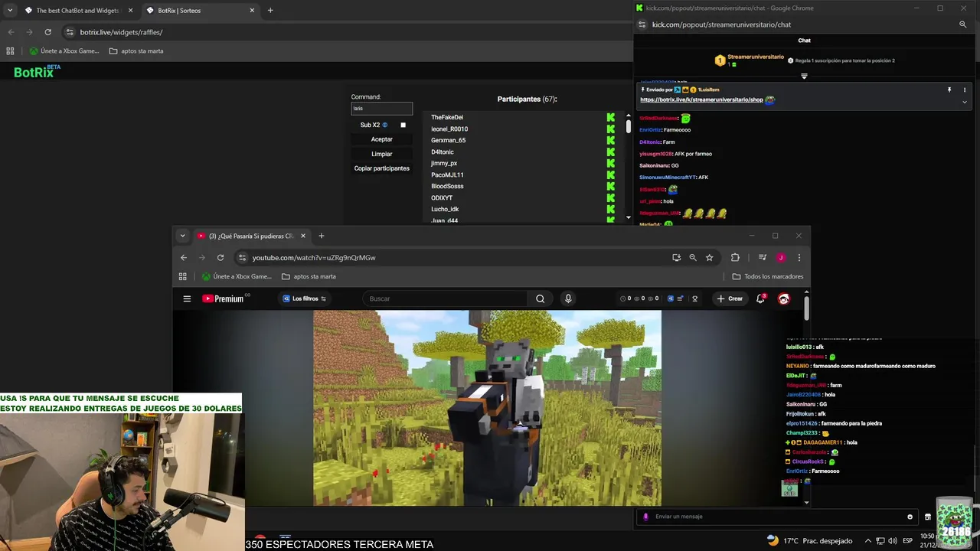
Task: Toggle the Sub X2 checkbox
Action: 403,125
